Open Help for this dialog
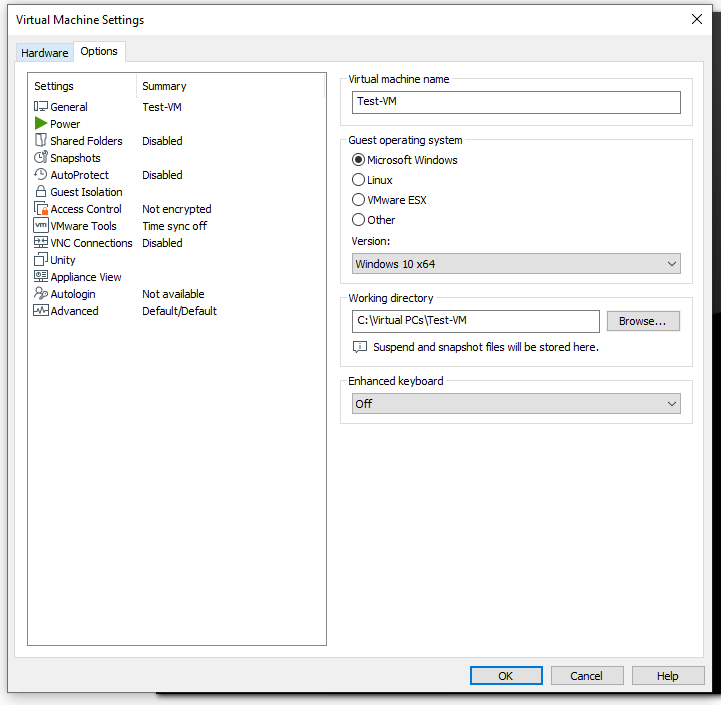The image size is (721, 705). click(x=668, y=676)
